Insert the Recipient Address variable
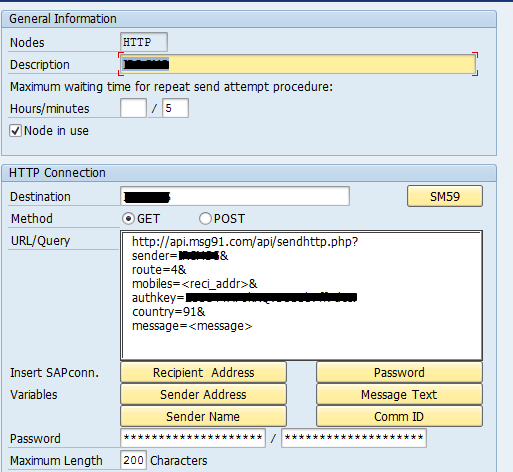This screenshot has height=472, width=513. [x=203, y=372]
